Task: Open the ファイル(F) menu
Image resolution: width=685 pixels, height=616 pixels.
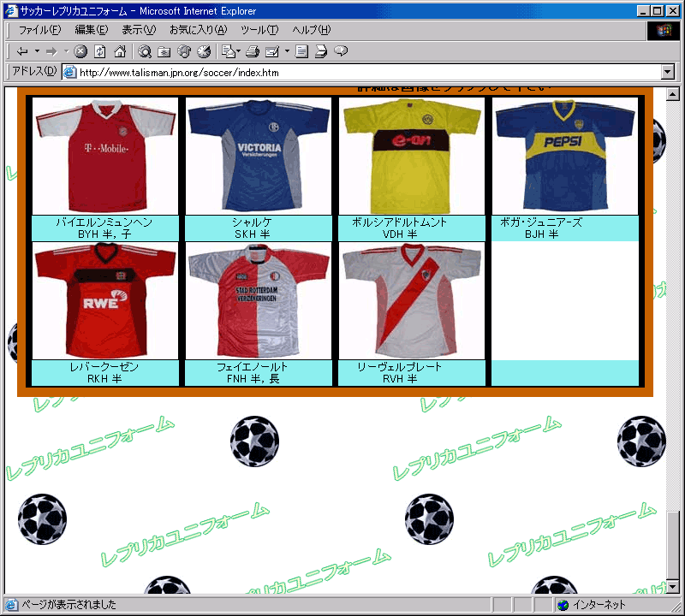Action: [x=39, y=30]
